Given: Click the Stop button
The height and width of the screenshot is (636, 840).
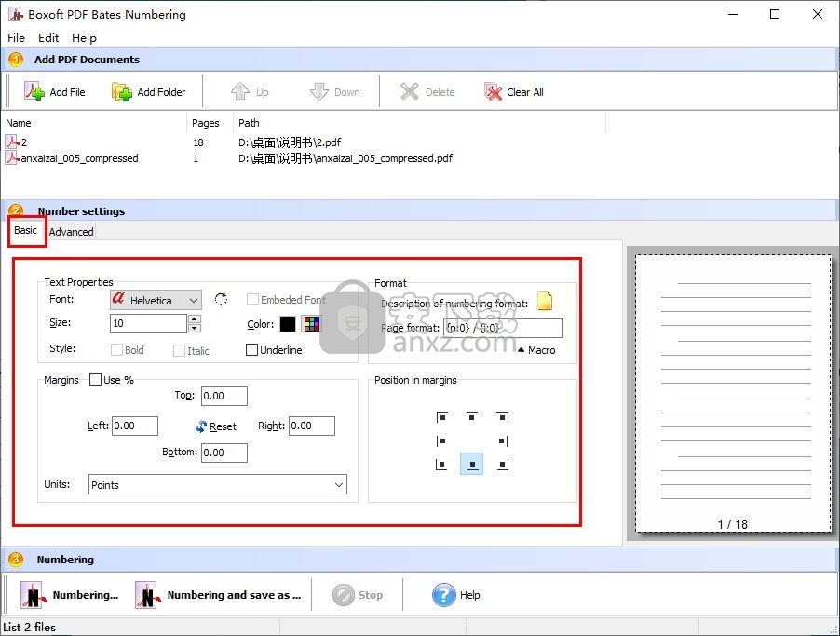Looking at the screenshot, I should 358,595.
